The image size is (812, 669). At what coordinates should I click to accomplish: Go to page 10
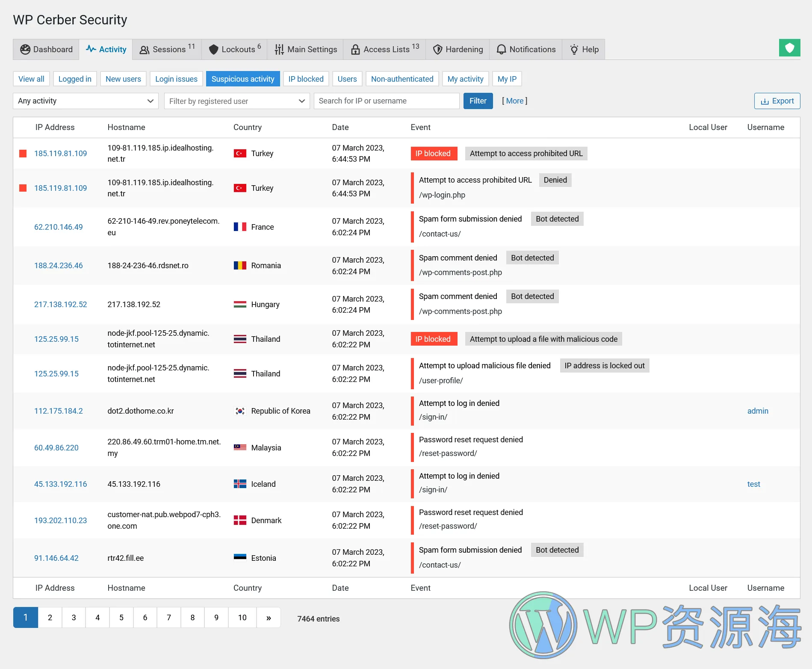click(x=242, y=617)
